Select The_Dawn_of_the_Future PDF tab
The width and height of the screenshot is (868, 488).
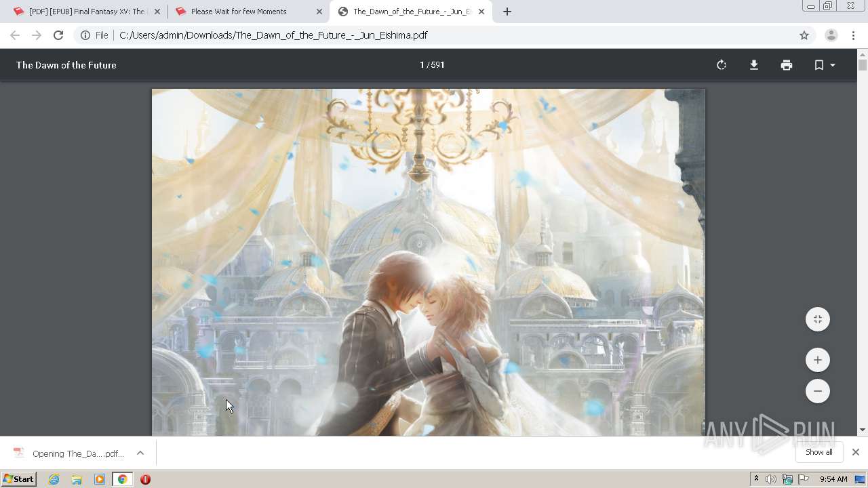click(x=410, y=12)
